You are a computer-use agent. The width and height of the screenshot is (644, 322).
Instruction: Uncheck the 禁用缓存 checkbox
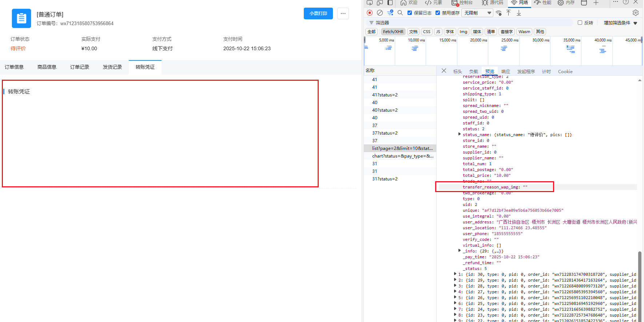438,13
